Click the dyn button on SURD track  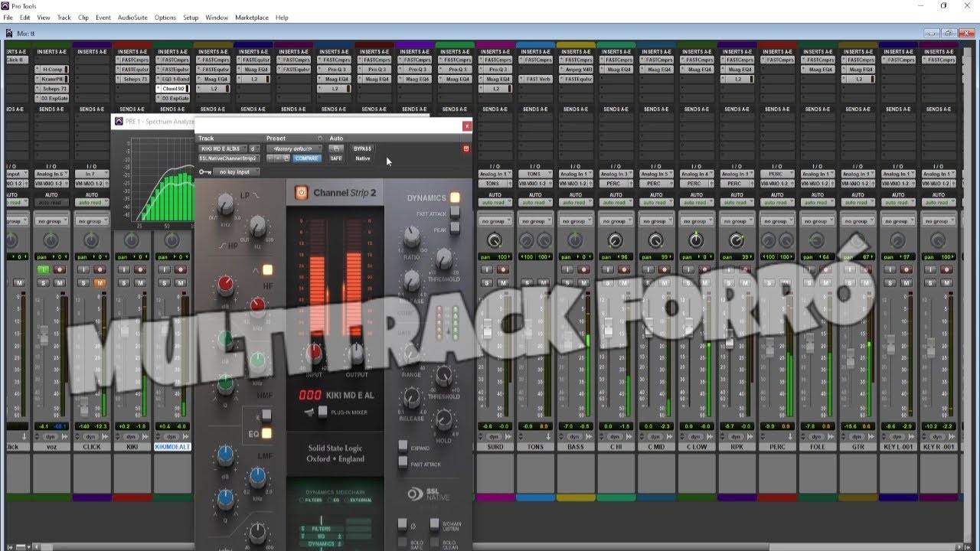click(494, 436)
